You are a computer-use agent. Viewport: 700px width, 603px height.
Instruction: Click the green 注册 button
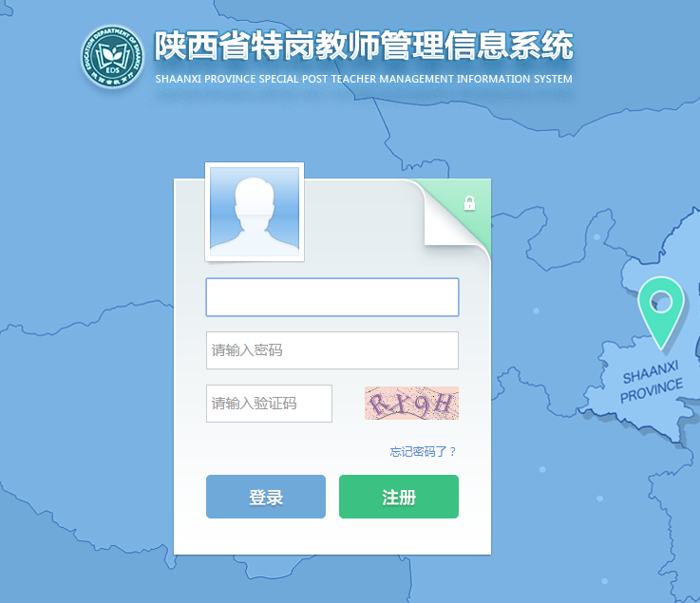pyautogui.click(x=399, y=497)
